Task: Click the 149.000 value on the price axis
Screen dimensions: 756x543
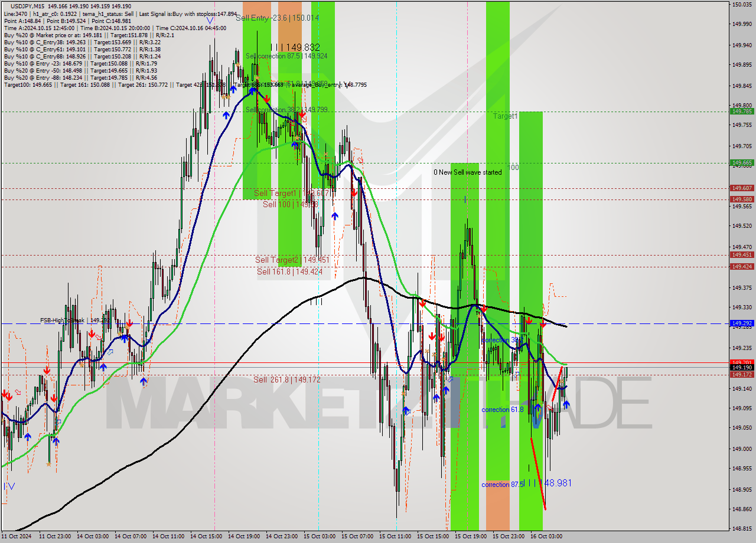Action: pyautogui.click(x=742, y=449)
